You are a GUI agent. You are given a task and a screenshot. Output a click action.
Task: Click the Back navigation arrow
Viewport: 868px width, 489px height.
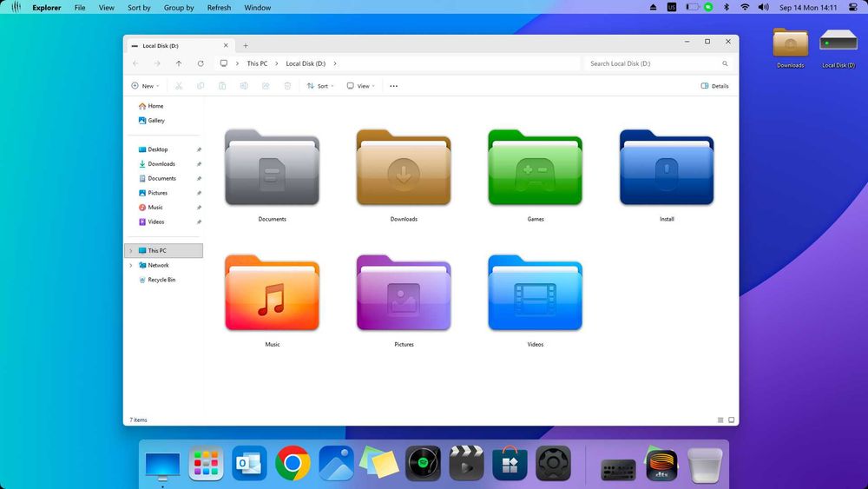(x=135, y=63)
